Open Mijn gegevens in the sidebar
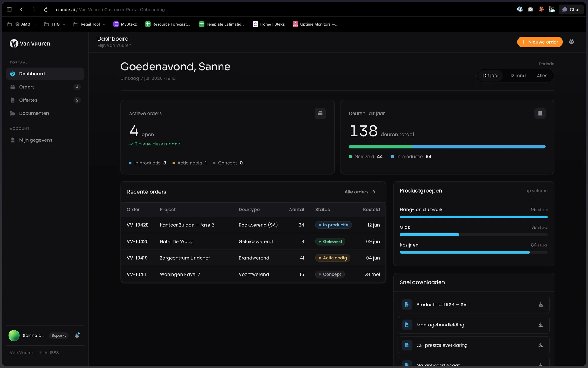 (x=45, y=140)
